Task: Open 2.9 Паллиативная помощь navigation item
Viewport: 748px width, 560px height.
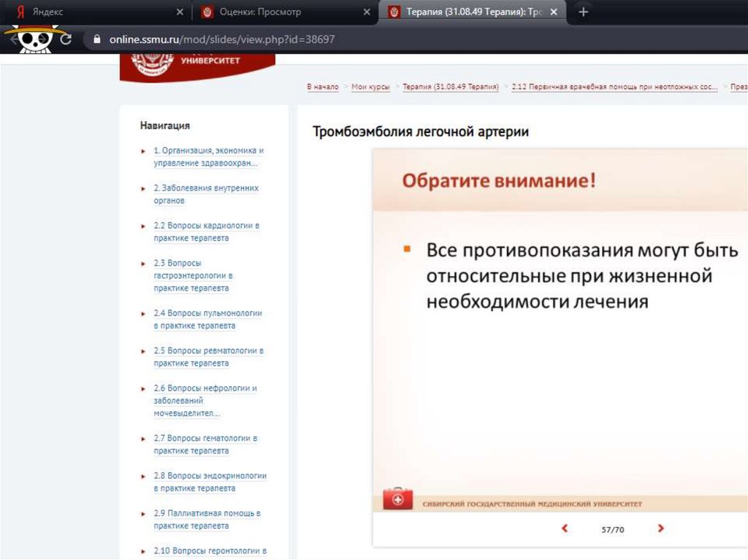Action: [x=206, y=519]
